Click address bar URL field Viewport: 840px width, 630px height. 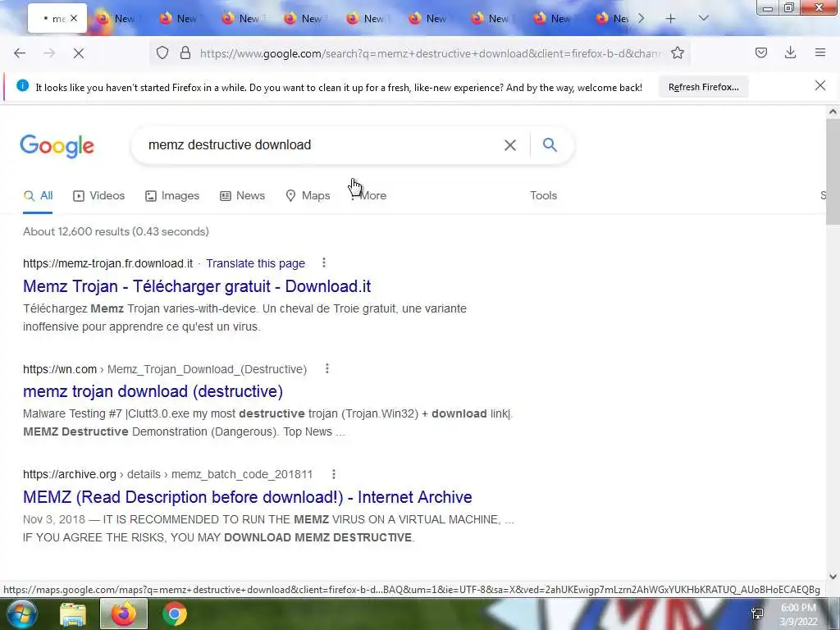431,53
